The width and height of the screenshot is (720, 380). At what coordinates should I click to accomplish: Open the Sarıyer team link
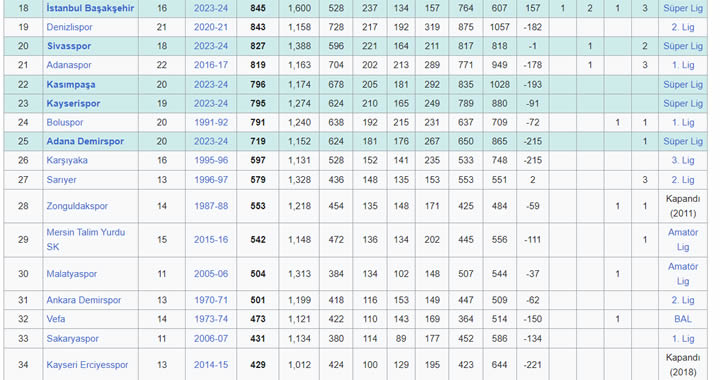point(62,180)
